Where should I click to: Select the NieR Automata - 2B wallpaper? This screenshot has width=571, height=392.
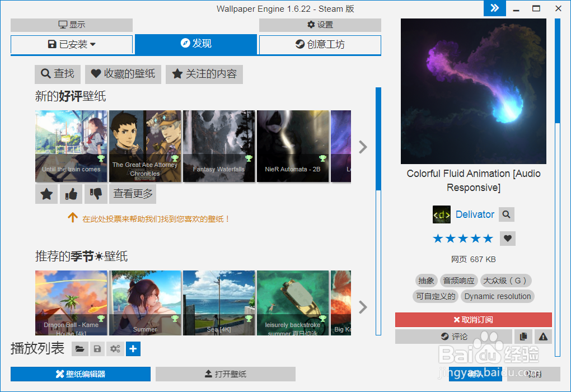point(293,146)
